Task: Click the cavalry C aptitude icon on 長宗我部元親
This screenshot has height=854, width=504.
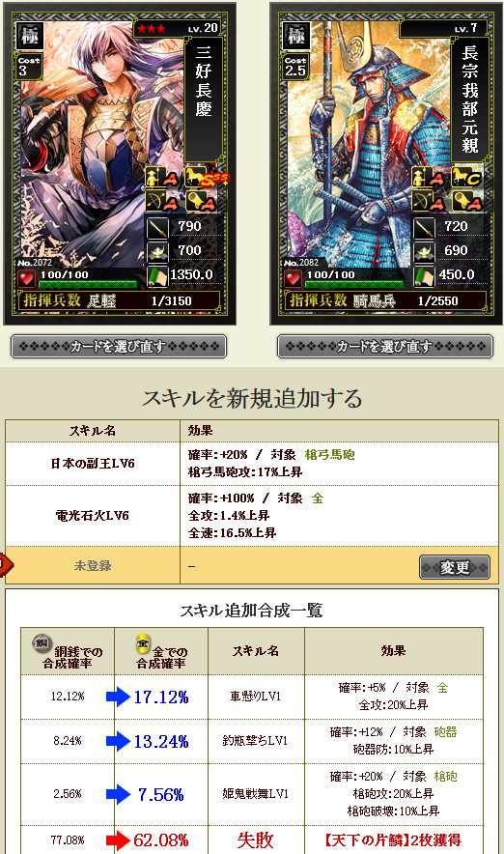Action: click(x=467, y=178)
